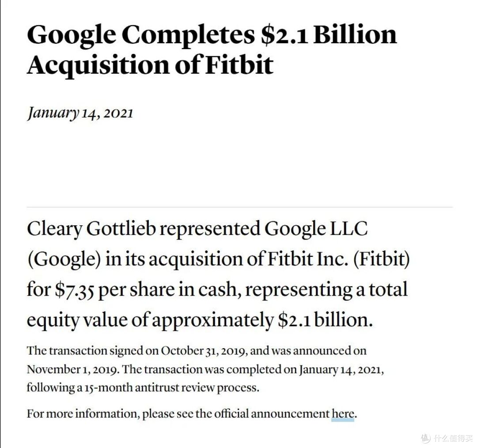Click the "October 31, 2019" signing date
This screenshot has height=448, width=477.
(x=205, y=351)
